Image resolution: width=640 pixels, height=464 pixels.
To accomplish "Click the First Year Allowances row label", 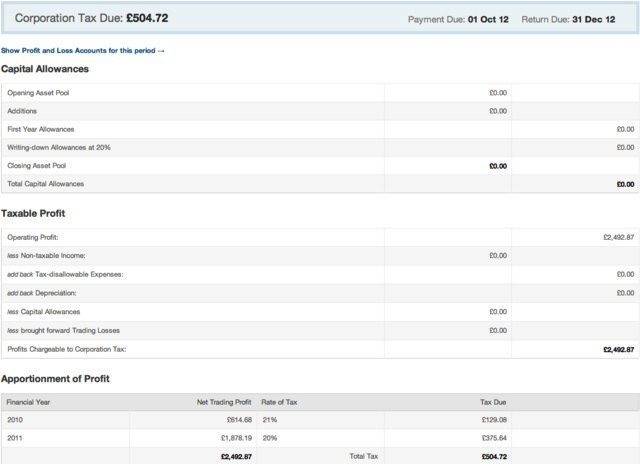I will point(40,129).
